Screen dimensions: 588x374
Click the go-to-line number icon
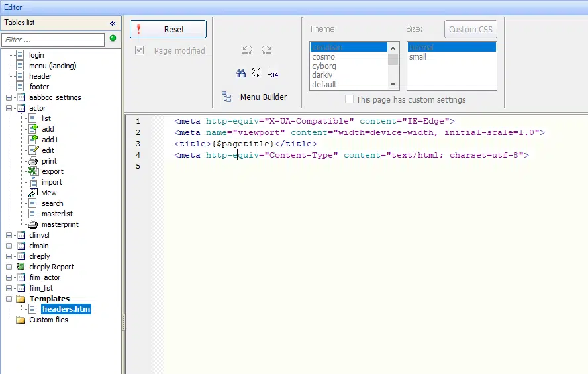pos(273,73)
